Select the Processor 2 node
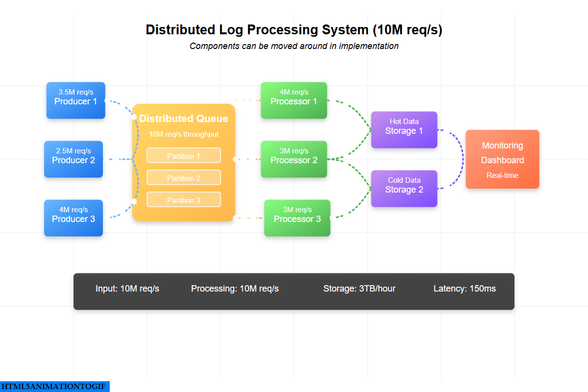 [294, 159]
